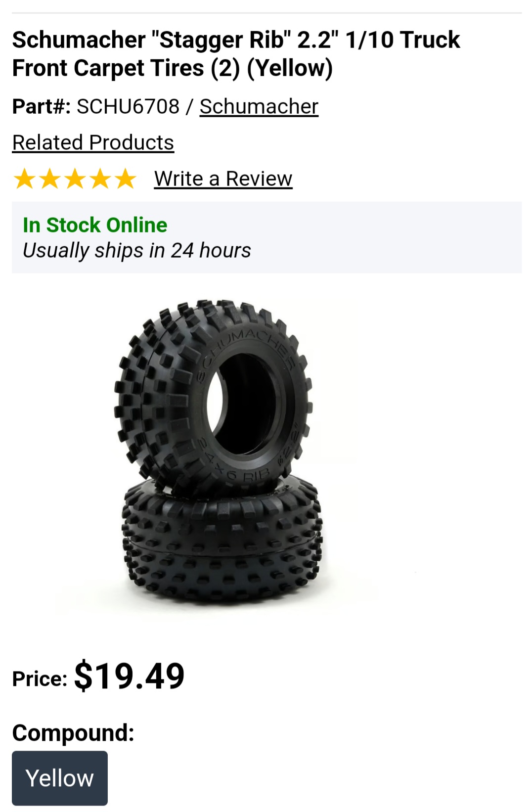This screenshot has width=531, height=812.
Task: Click the third rating star
Action: click(75, 179)
